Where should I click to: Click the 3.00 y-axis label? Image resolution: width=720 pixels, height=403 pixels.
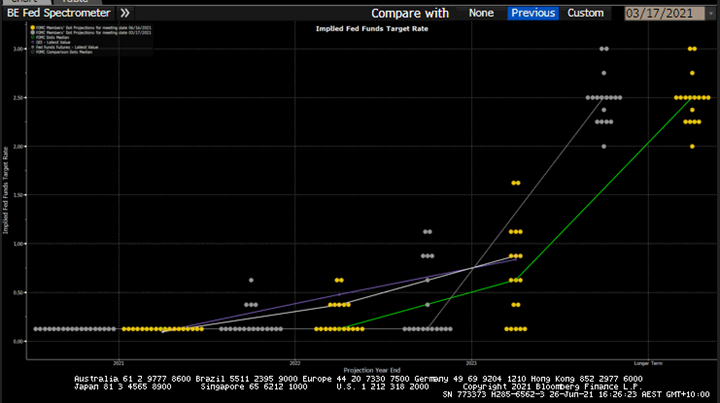17,49
